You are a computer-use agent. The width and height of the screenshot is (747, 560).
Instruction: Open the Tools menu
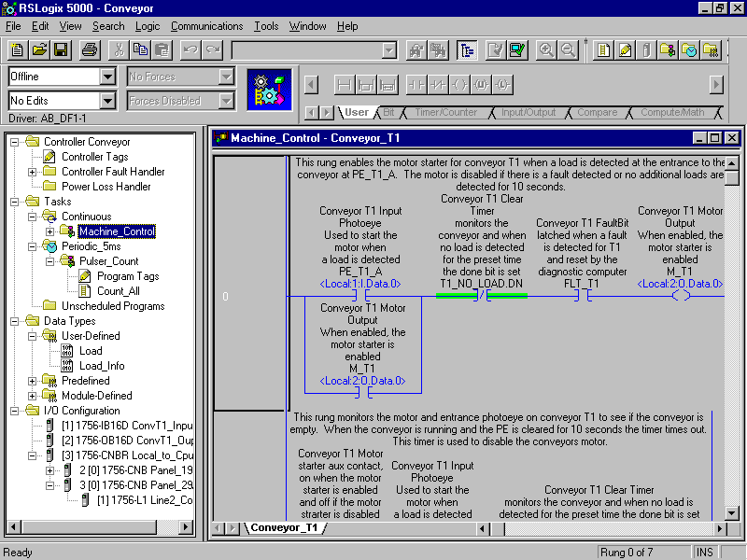coord(266,26)
